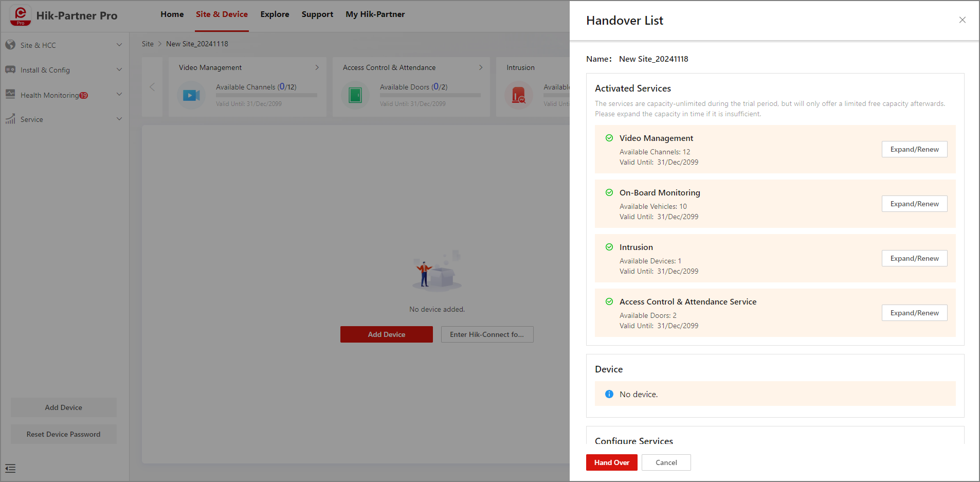Click Expand/Renew for Access Control & Attendance Service
Viewport: 980px width, 482px height.
[915, 313]
